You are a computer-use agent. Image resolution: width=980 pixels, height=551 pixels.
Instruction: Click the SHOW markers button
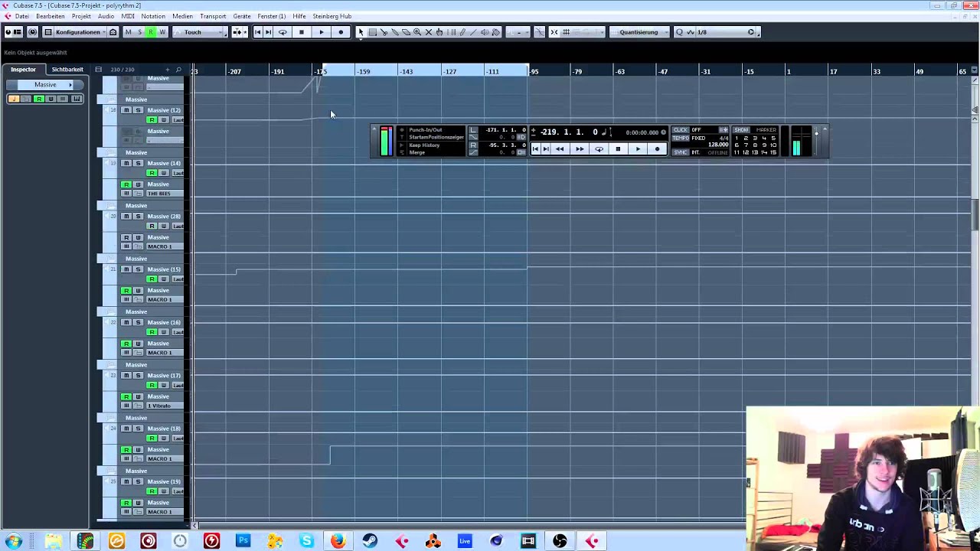(x=741, y=130)
